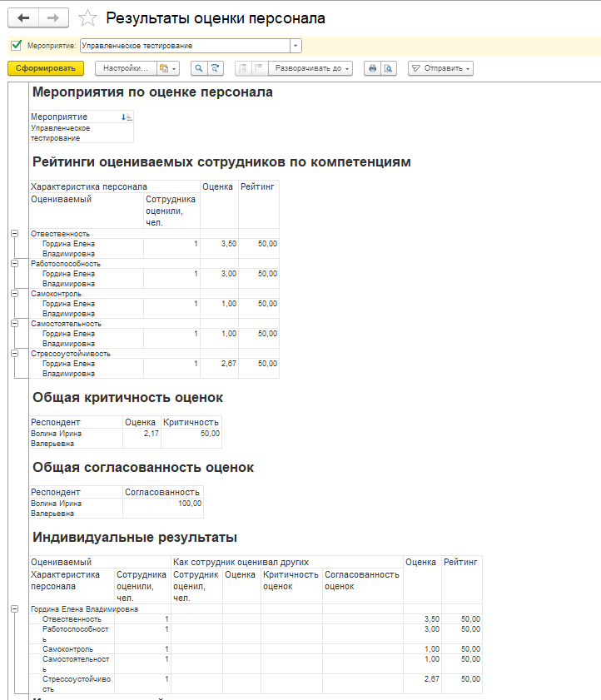601x700 pixels.
Task: Select the Индивидуальные результаты heading
Action: click(x=134, y=537)
